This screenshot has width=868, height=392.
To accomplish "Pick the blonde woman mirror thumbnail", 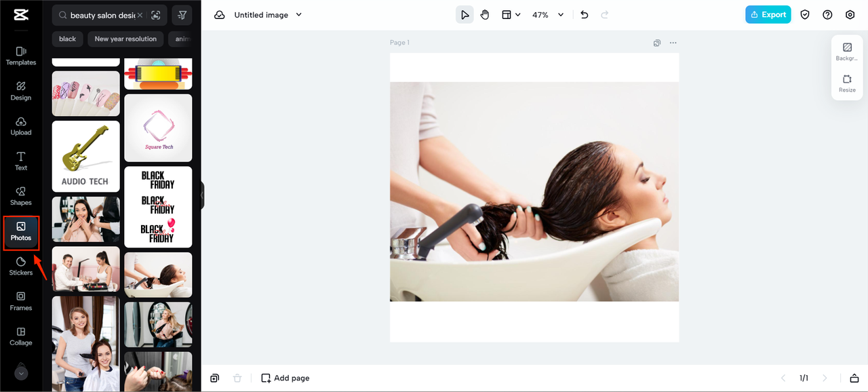I will click(x=158, y=324).
